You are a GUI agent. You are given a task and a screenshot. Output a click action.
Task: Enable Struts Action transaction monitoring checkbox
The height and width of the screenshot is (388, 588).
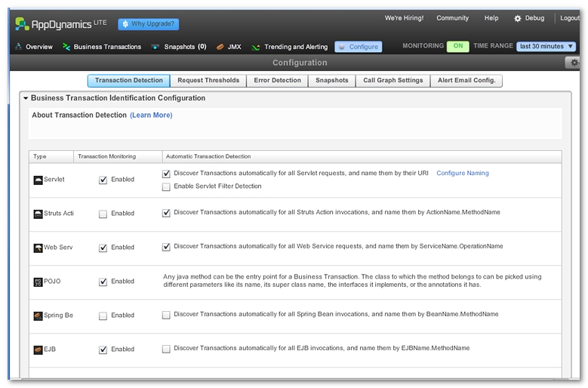[x=103, y=214]
